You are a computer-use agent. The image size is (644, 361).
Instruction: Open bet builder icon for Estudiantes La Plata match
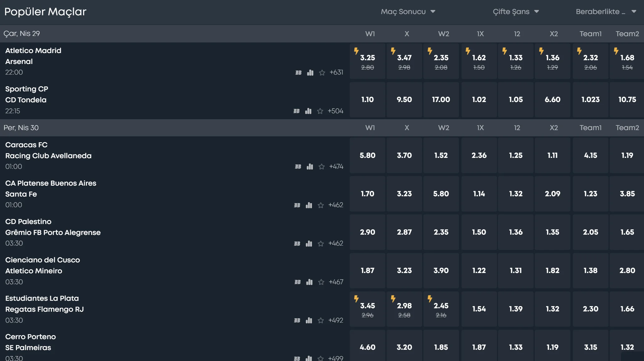297,320
